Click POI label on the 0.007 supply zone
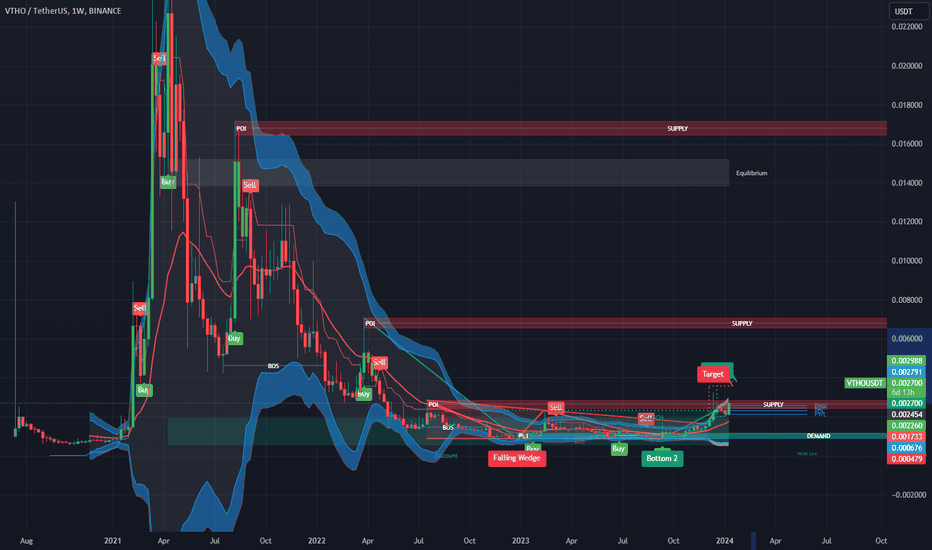The image size is (932, 550). point(370,323)
